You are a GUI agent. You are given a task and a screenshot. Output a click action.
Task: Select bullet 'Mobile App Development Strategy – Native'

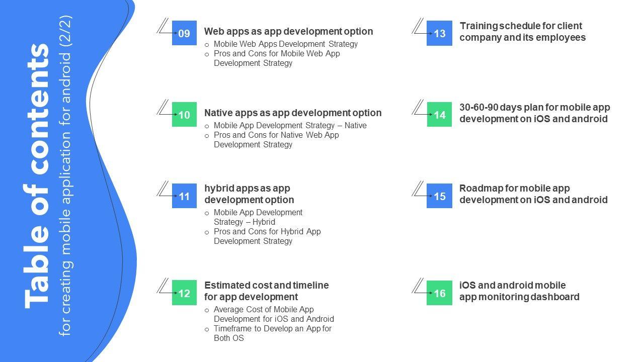(x=290, y=125)
